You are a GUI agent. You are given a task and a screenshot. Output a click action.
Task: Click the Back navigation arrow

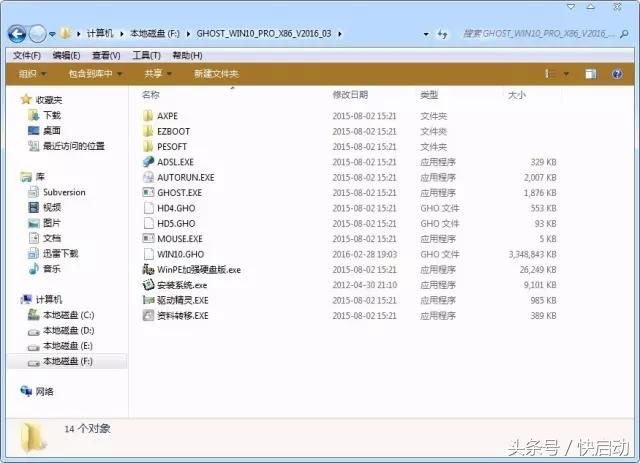pyautogui.click(x=17, y=34)
